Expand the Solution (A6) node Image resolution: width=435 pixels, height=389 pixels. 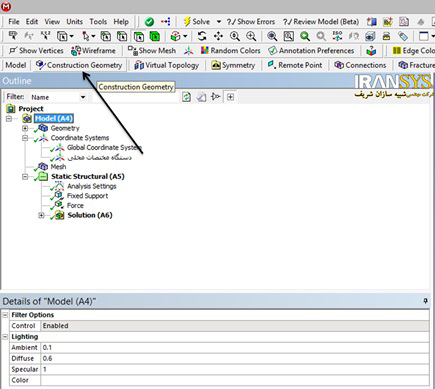[x=41, y=215]
